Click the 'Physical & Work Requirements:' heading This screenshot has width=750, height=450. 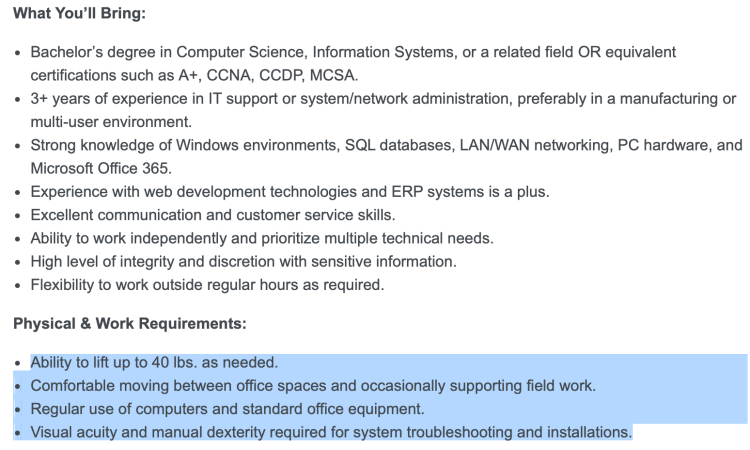[x=130, y=323]
